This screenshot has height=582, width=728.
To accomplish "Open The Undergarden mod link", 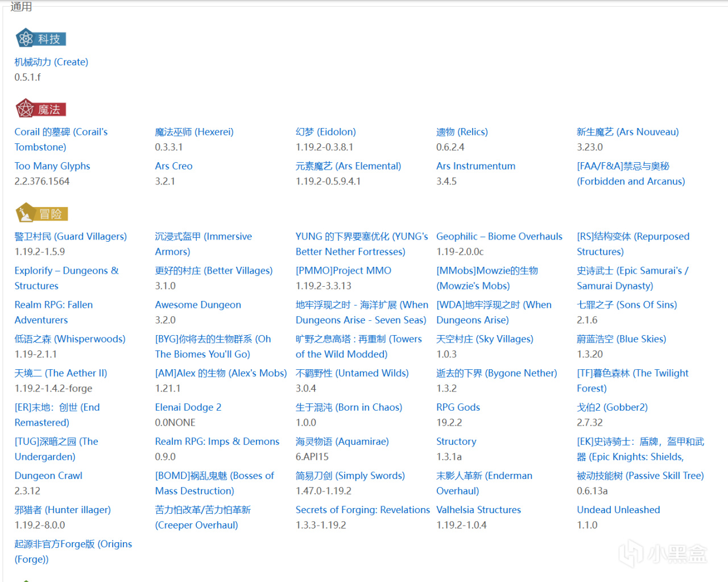I will click(56, 449).
